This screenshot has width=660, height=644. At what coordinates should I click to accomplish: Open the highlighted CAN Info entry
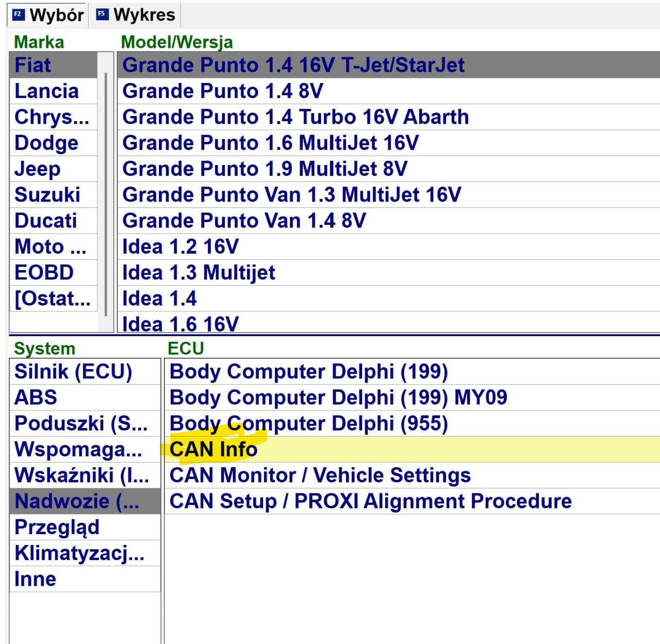click(x=213, y=450)
